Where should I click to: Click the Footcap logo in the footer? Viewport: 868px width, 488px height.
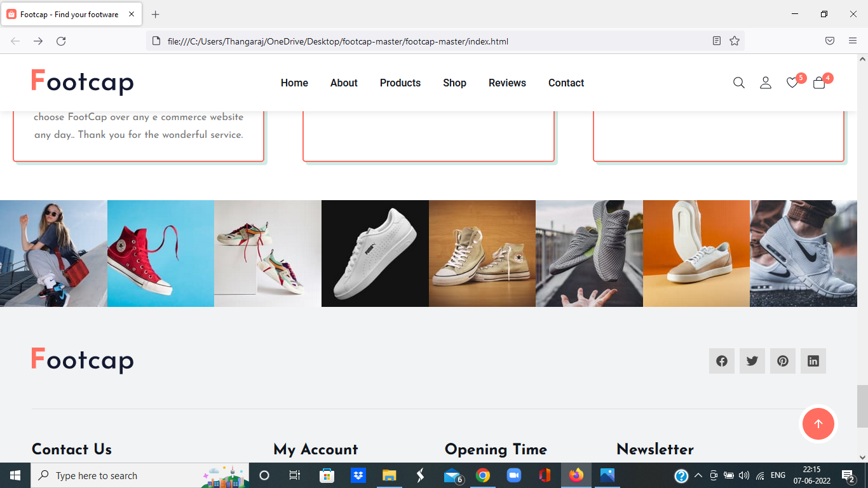(82, 360)
